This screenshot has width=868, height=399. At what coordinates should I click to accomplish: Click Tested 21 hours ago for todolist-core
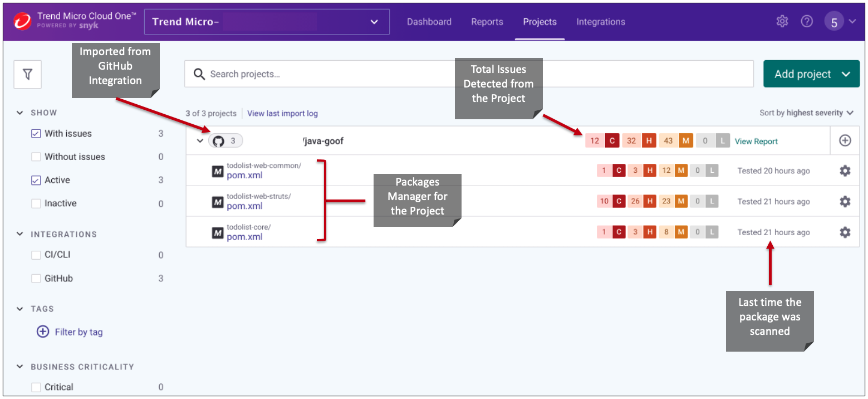[x=774, y=232]
